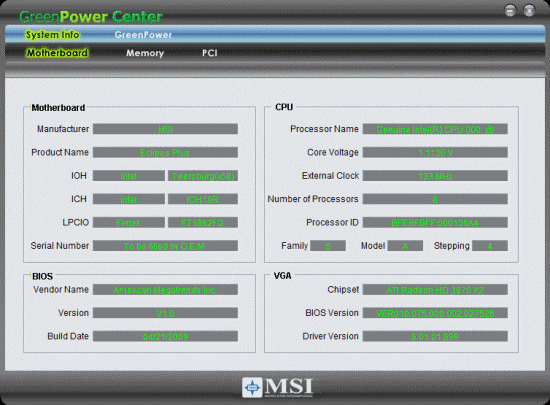The height and width of the screenshot is (405, 550).
Task: Open the PCI sub-tab
Action: click(x=210, y=53)
